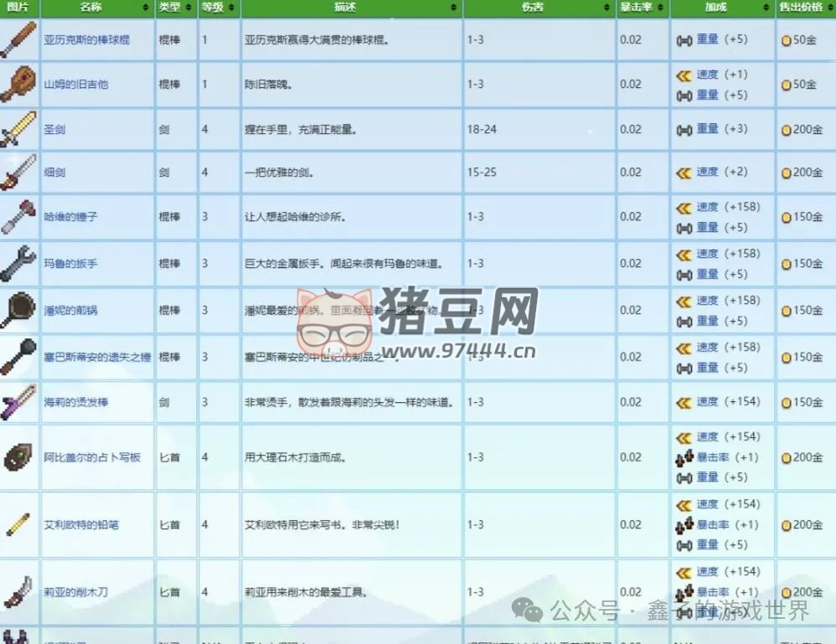Click the speed chevron icon beside 细剑's 速度 bonus
The height and width of the screenshot is (644, 836).
click(x=684, y=173)
